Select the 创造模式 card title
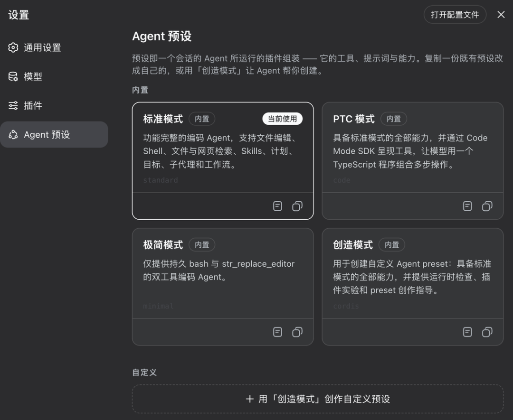The width and height of the screenshot is (513, 420). pyautogui.click(x=352, y=245)
